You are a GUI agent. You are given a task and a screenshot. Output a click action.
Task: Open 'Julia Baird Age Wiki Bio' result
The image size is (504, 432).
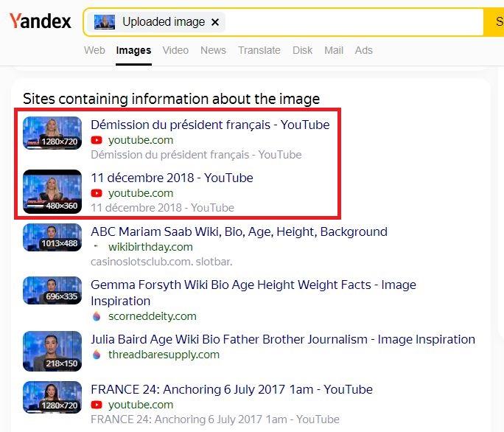click(283, 339)
